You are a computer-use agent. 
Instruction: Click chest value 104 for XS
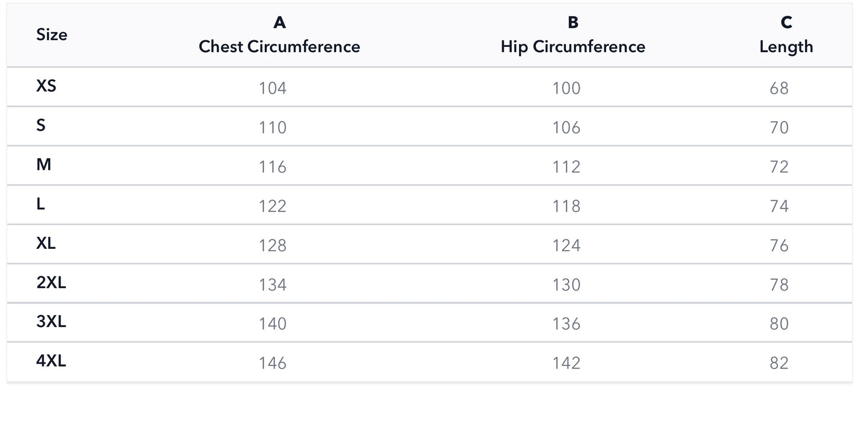(273, 88)
